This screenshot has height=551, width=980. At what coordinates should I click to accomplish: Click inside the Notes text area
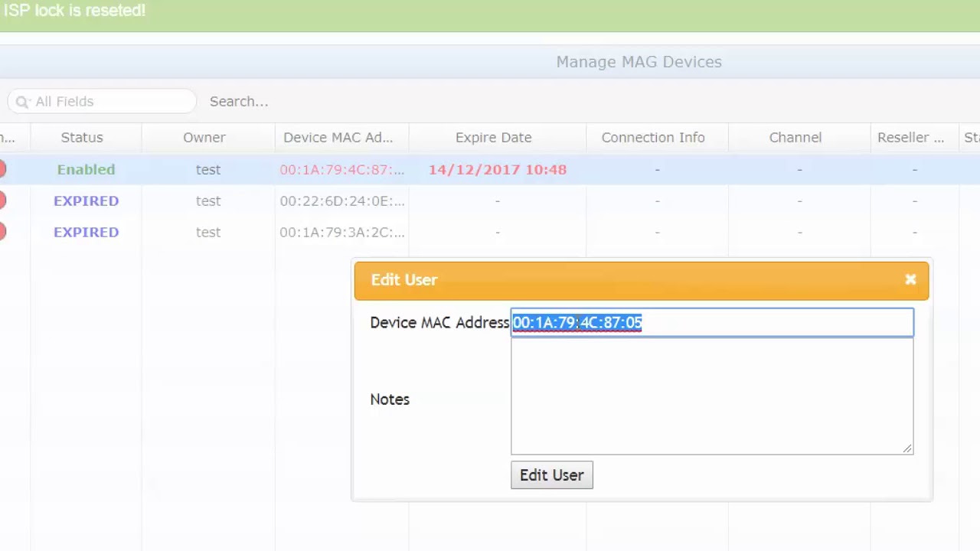712,396
